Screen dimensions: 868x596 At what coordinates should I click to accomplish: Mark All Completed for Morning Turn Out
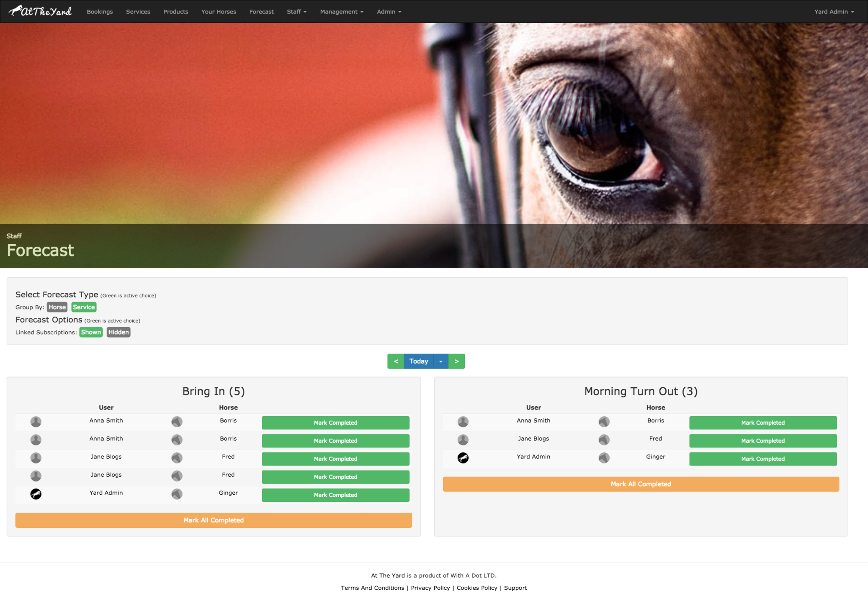[641, 484]
